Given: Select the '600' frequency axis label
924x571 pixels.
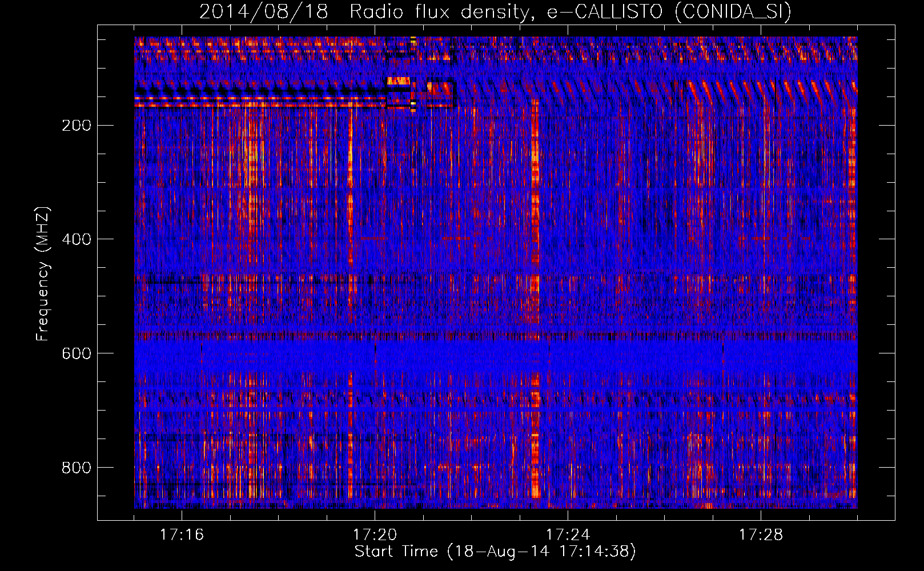Looking at the screenshot, I should click(x=77, y=353).
